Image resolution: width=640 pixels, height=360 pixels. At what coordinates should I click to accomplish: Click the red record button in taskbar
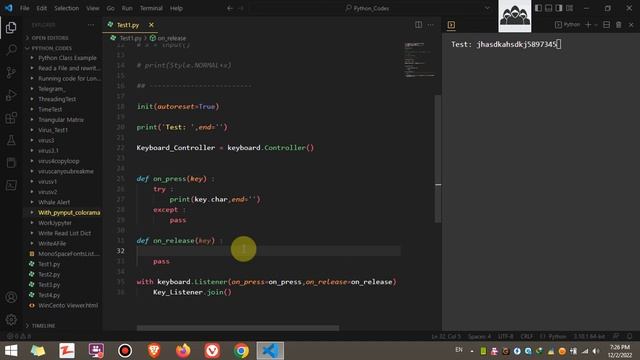(x=125, y=351)
